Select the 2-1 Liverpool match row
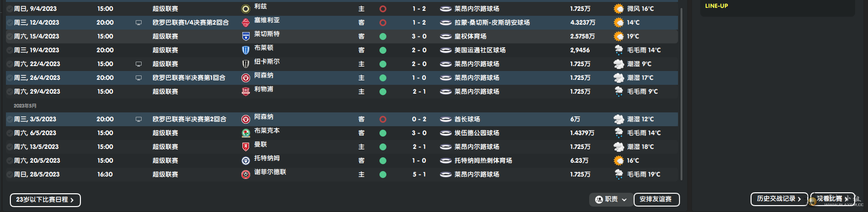This screenshot has height=212, width=868. point(341,92)
